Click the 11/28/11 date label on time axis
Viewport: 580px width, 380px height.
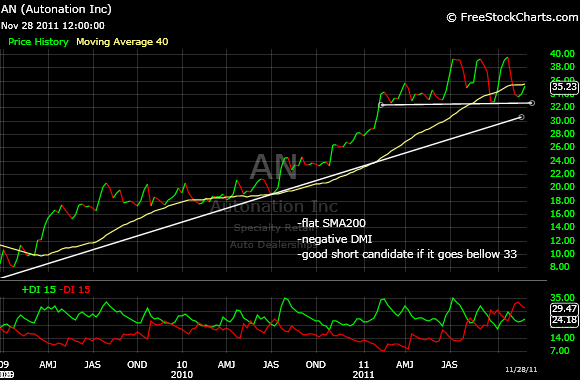pyautogui.click(x=521, y=370)
